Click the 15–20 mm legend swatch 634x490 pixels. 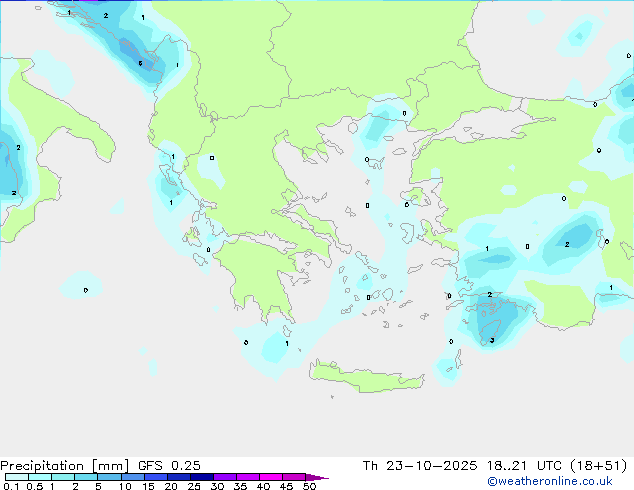click(155, 477)
